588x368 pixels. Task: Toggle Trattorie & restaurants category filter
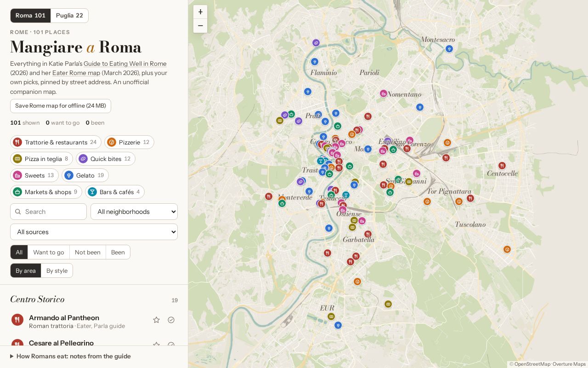[x=56, y=142]
